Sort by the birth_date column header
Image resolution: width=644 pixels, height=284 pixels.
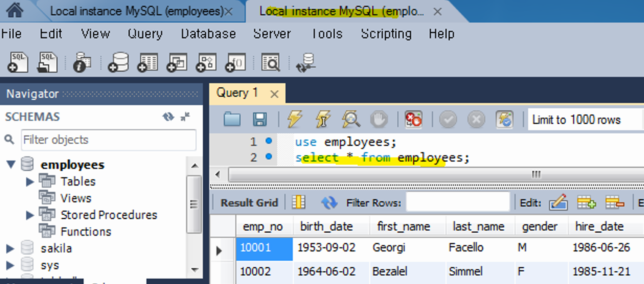[x=331, y=227]
